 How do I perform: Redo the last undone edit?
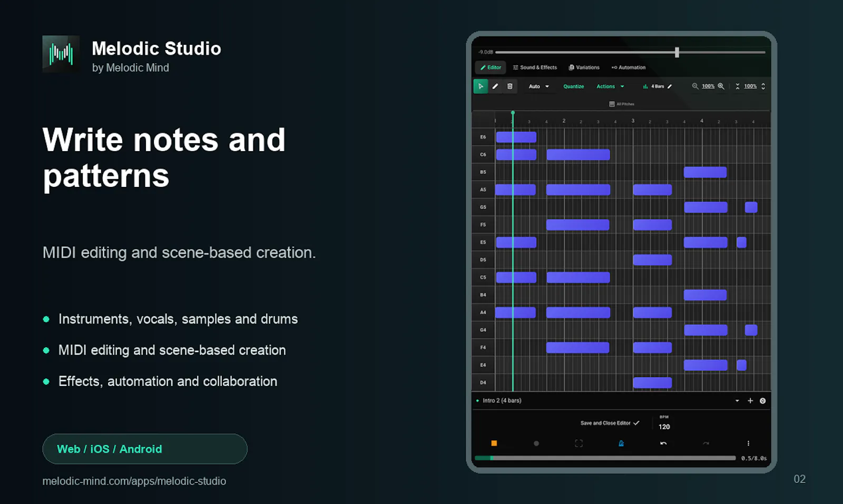pyautogui.click(x=706, y=443)
